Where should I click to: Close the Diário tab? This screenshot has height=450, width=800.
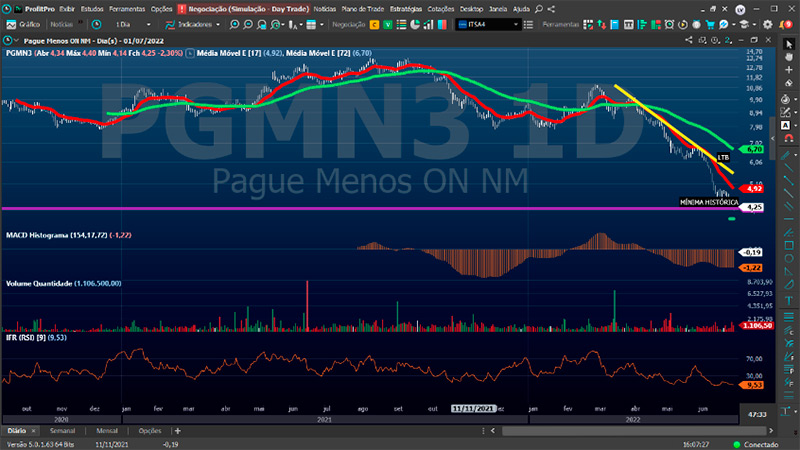(34, 431)
